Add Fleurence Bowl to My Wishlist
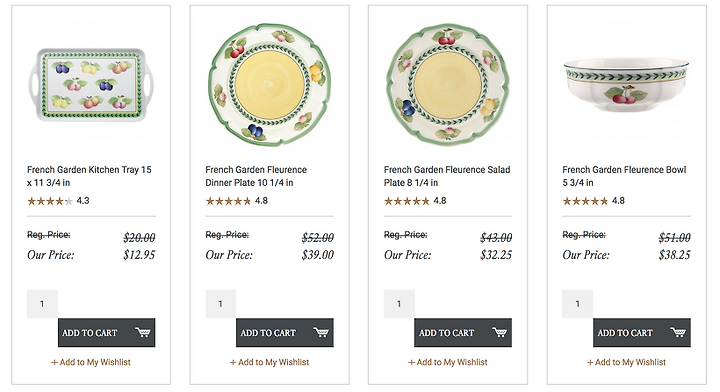Image resolution: width=720 pixels, height=392 pixels. (626, 362)
